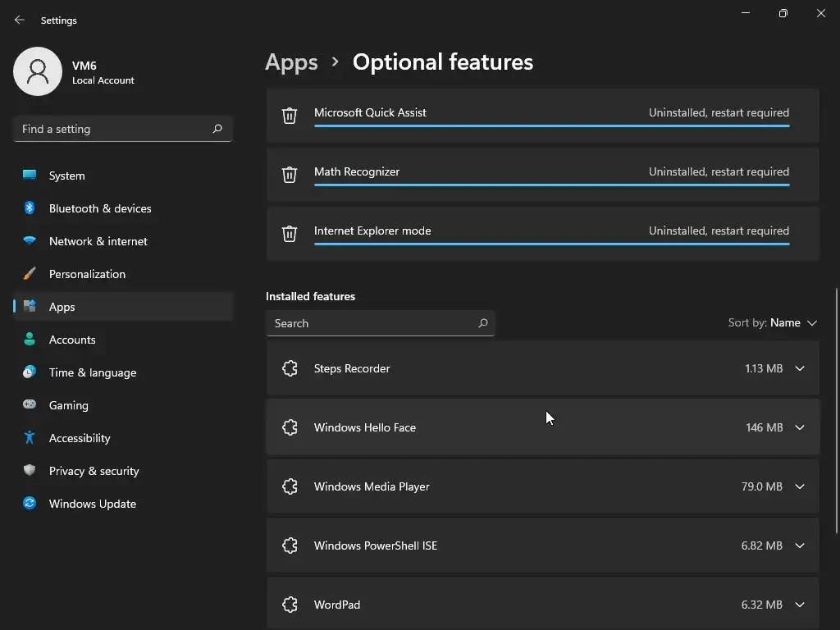Viewport: 840px width, 630px height.
Task: Expand Windows Hello Face details
Action: coord(800,428)
